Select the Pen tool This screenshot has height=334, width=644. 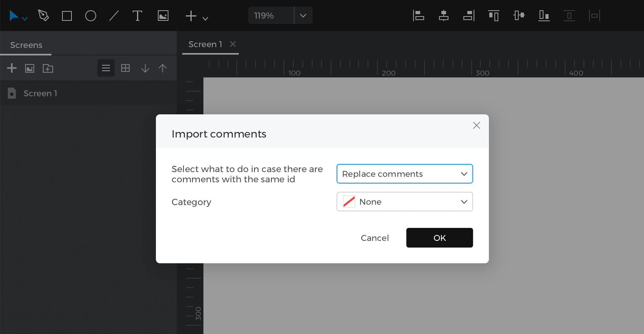(x=44, y=16)
